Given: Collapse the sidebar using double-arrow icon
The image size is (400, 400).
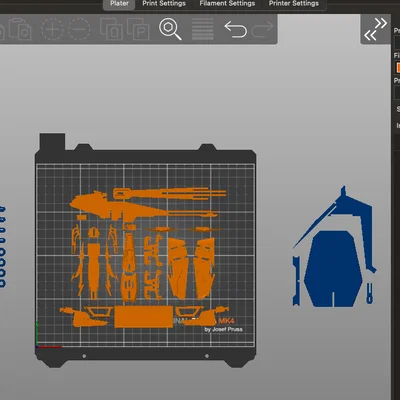Looking at the screenshot, I should (376, 29).
